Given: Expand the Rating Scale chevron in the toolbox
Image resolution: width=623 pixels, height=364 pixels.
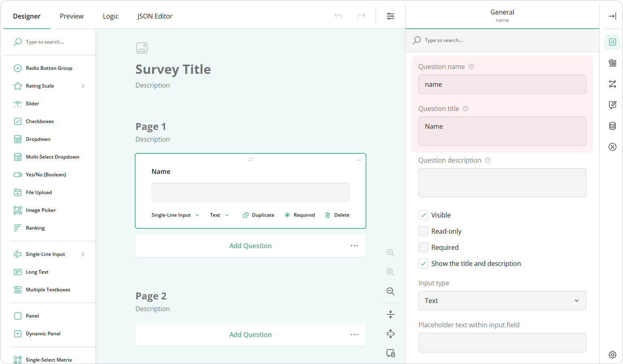Looking at the screenshot, I should coord(83,86).
